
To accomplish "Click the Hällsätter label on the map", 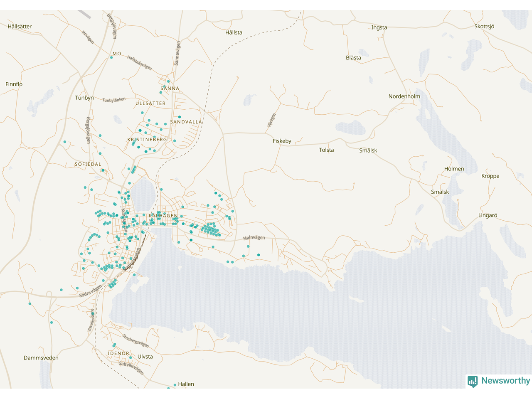I will pos(20,27).
